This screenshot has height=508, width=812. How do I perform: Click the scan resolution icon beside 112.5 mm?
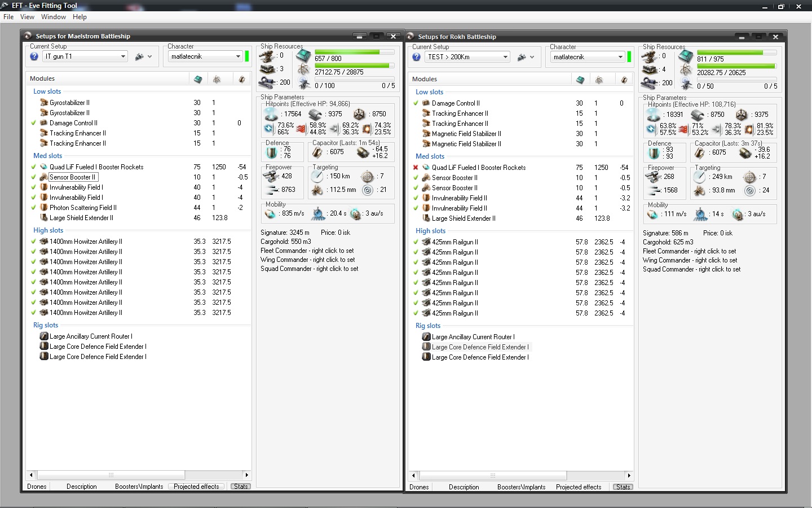[x=317, y=190]
